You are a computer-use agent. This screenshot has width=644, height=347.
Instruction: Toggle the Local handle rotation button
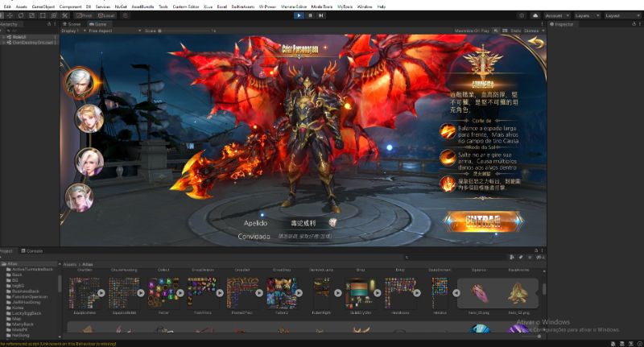point(105,15)
